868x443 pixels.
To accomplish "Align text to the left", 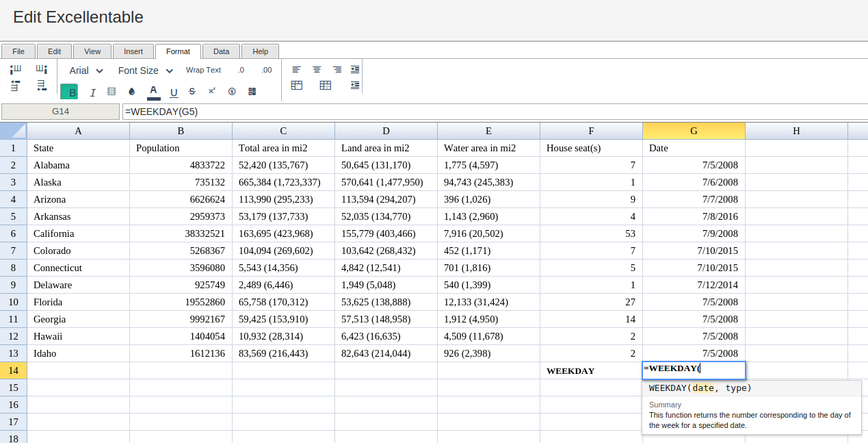I will pyautogui.click(x=296, y=70).
